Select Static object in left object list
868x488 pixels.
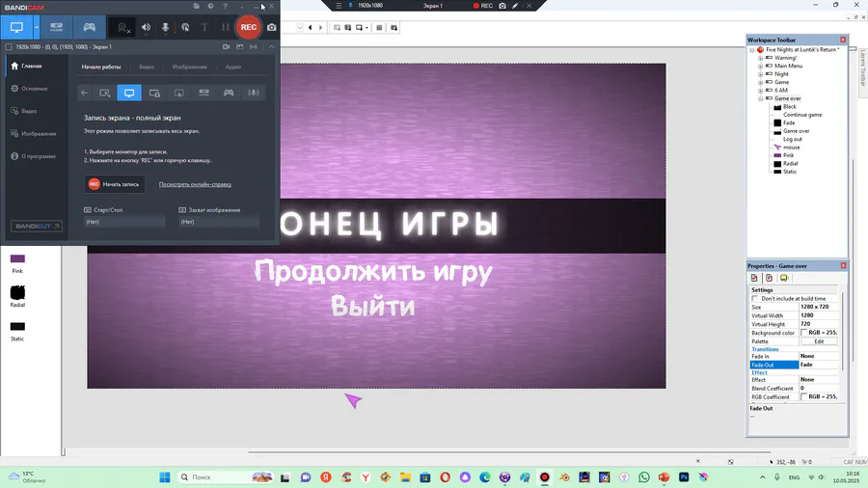[17, 331]
